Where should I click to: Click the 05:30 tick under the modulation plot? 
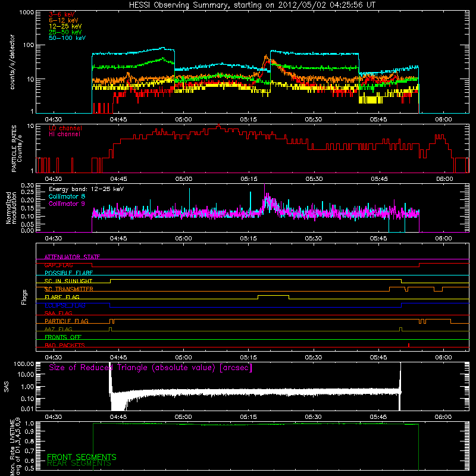point(314,239)
